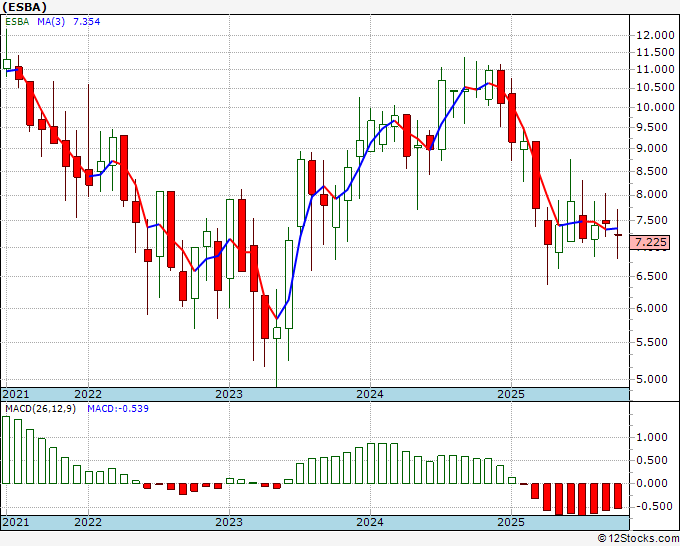Click the last red MACD histogram bar

click(618, 496)
